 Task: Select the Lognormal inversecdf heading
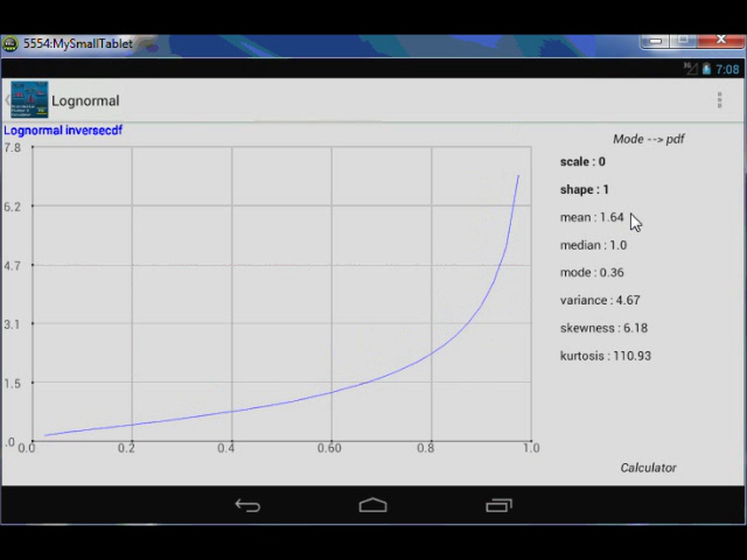coord(63,130)
